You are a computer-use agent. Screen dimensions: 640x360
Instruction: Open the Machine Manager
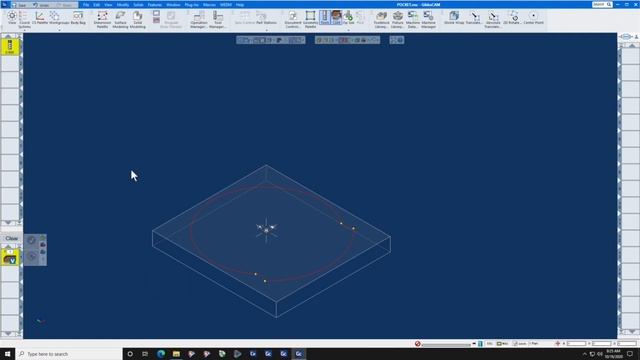(x=428, y=19)
